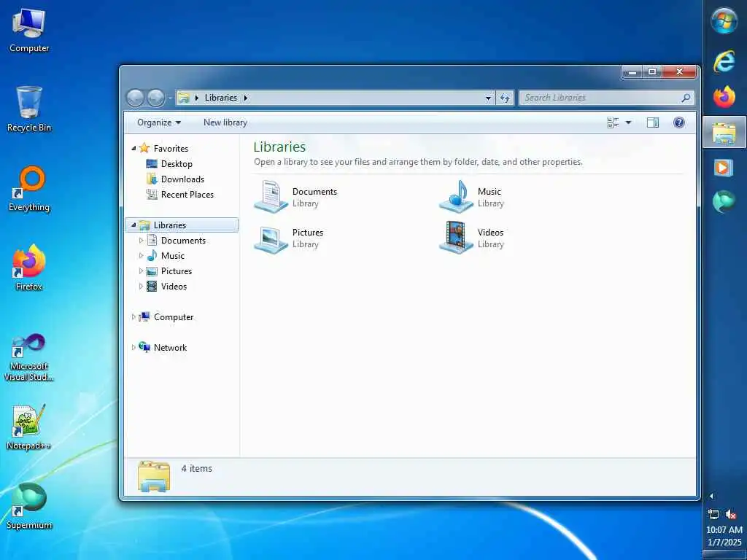Select the Firefox desktop shortcut
747x560 pixels.
pos(29,268)
